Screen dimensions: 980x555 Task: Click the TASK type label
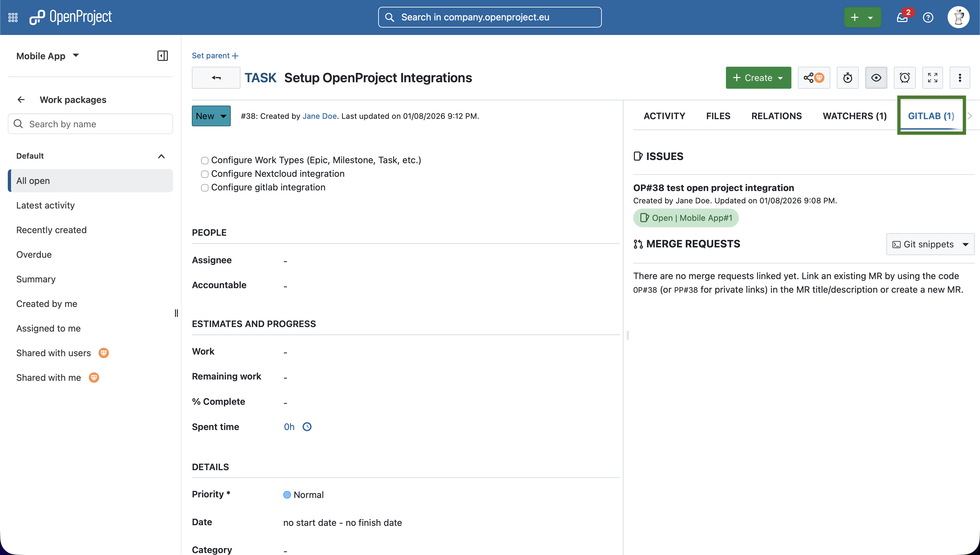pyautogui.click(x=260, y=78)
